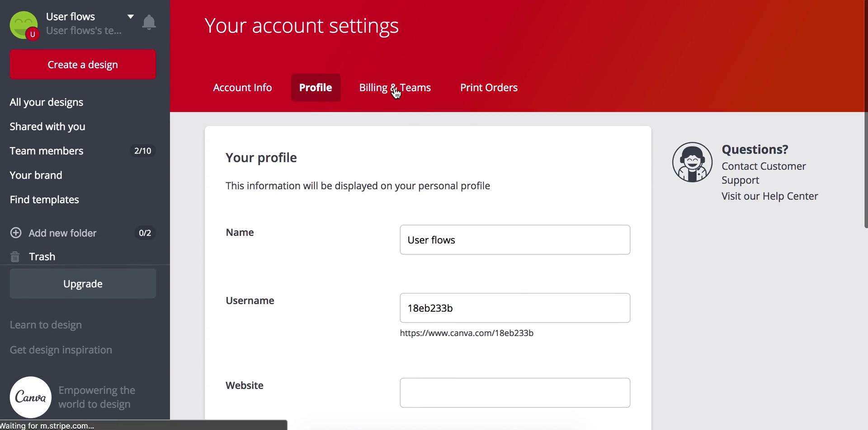Click the customer support avatar icon
This screenshot has height=430, width=868.
692,162
